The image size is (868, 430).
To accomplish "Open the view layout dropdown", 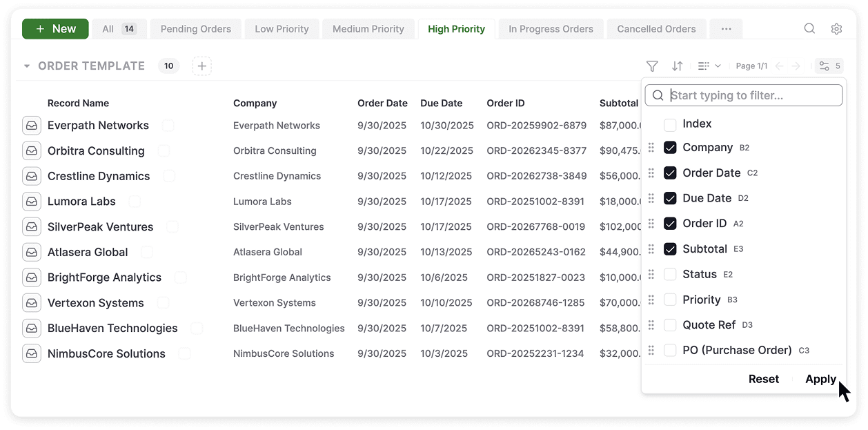I will coord(709,66).
